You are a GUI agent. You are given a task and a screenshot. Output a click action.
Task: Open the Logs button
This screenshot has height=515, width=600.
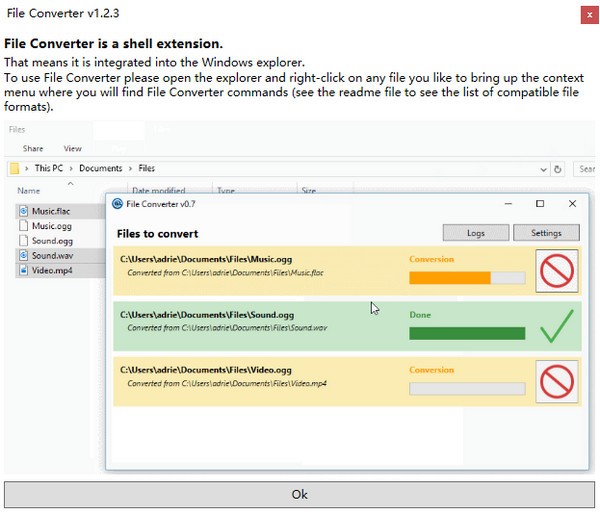[x=475, y=233]
